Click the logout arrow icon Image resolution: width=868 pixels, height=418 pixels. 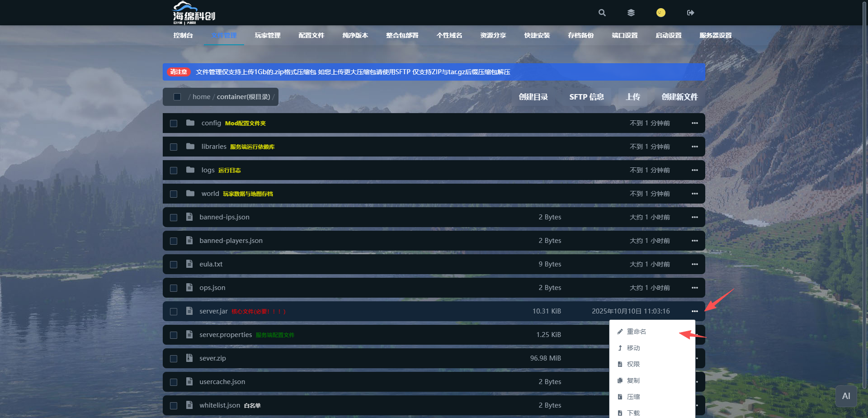tap(690, 13)
